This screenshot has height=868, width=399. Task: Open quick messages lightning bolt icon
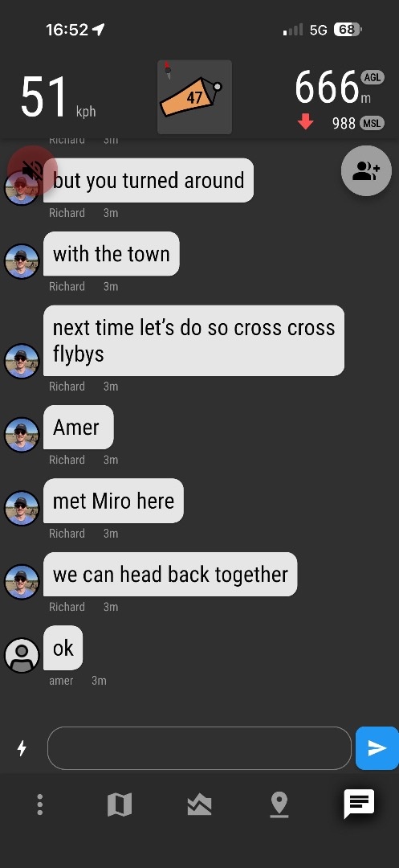(22, 748)
